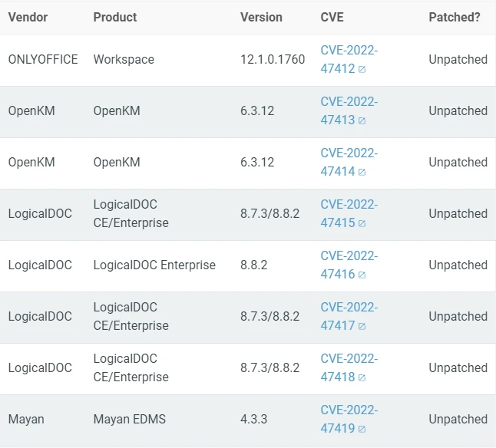The image size is (496, 448).
Task: Click the Patched? column header
Action: (x=455, y=17)
